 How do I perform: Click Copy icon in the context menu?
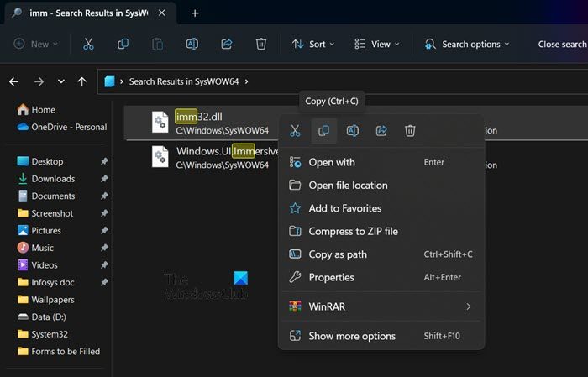(324, 131)
